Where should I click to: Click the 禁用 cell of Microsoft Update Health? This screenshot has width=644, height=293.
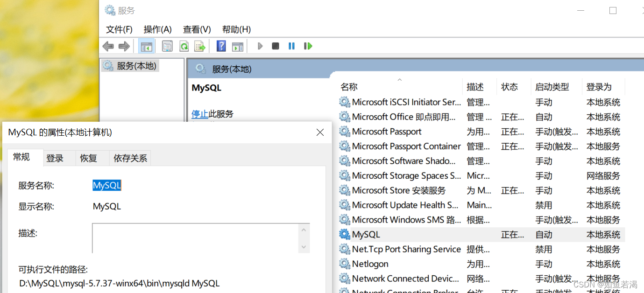point(544,205)
